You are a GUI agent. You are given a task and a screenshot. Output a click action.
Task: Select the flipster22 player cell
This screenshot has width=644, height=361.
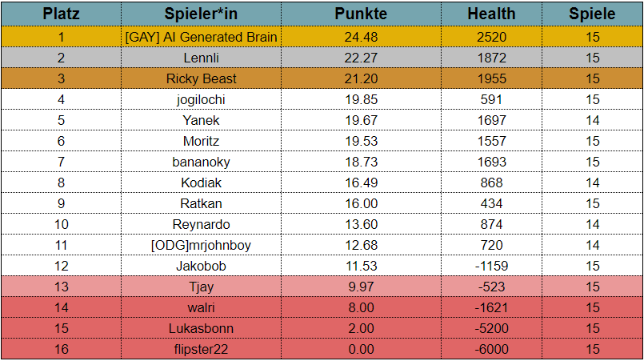(202, 349)
